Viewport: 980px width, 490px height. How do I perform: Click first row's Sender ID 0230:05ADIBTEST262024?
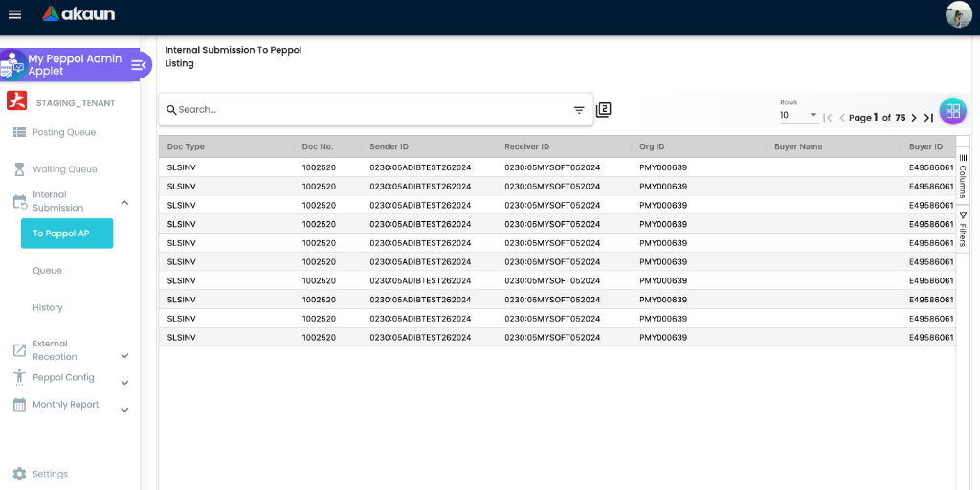[x=420, y=167]
